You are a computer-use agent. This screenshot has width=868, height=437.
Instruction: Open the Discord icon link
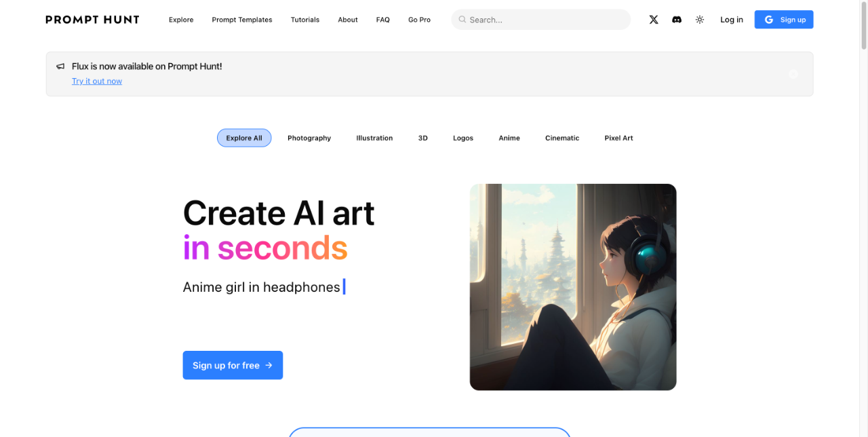tap(677, 20)
